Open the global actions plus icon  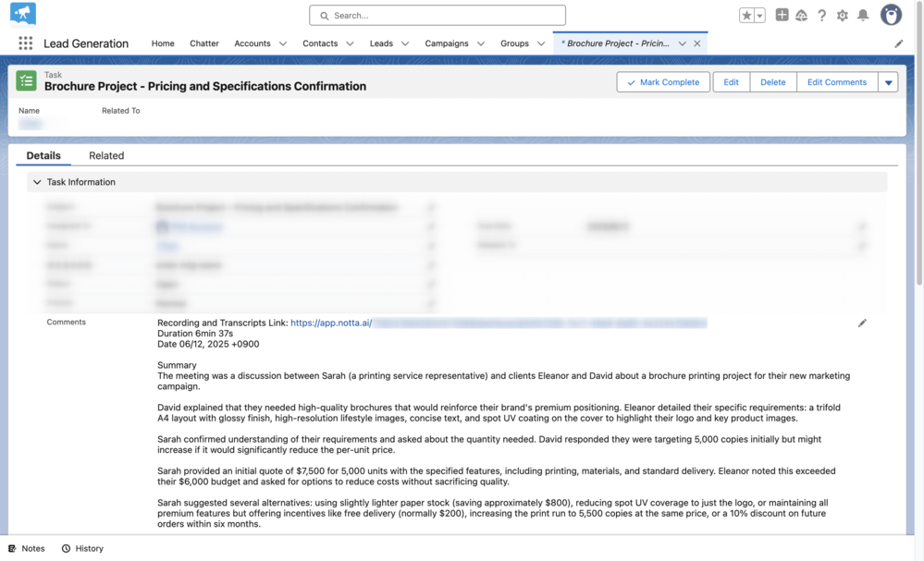782,16
